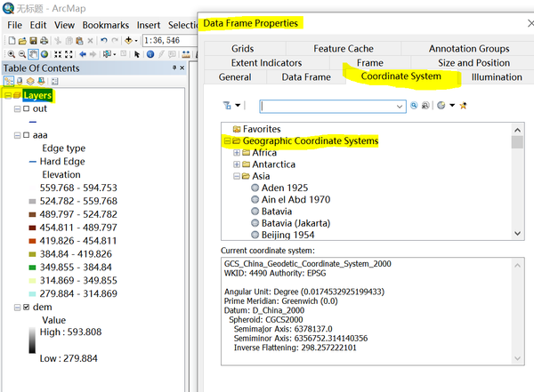Click the Save document icon
Image resolution: width=534 pixels, height=392 pixels.
(x=32, y=40)
